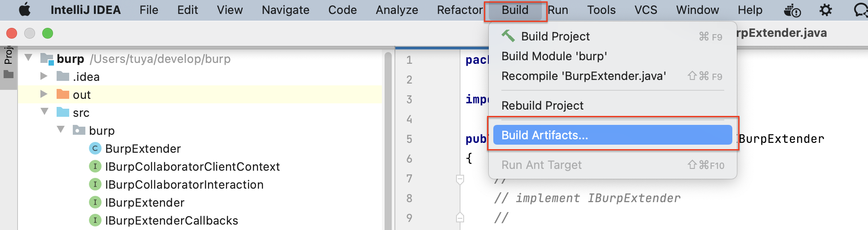Collapse the burp package under src

pos(61,130)
